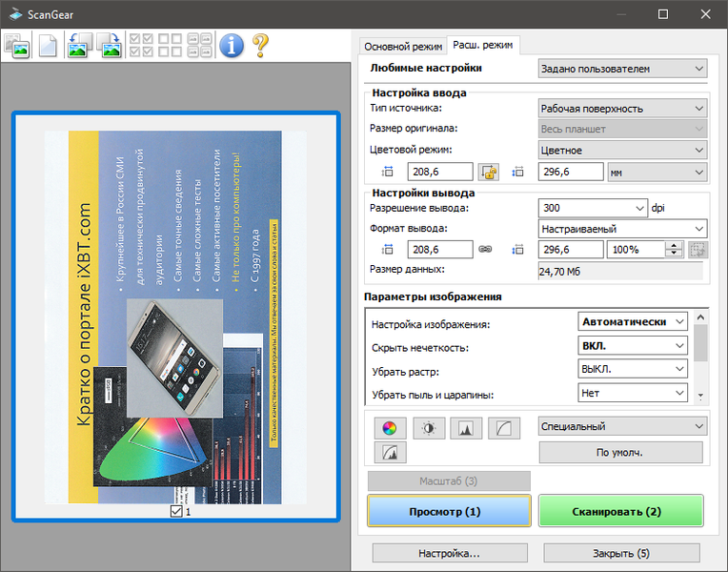This screenshot has height=572, width=728.
Task: Toggle the checkbox under preview image 1
Action: (x=176, y=511)
